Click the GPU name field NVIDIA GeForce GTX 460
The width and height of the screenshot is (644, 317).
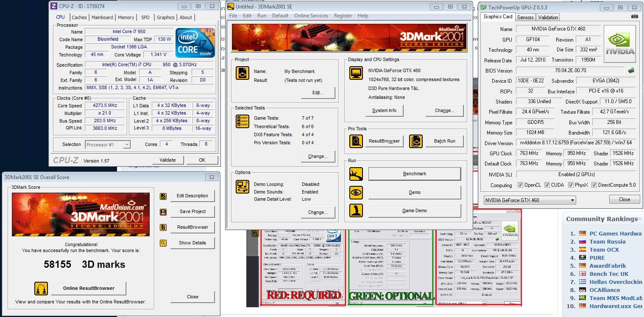558,29
